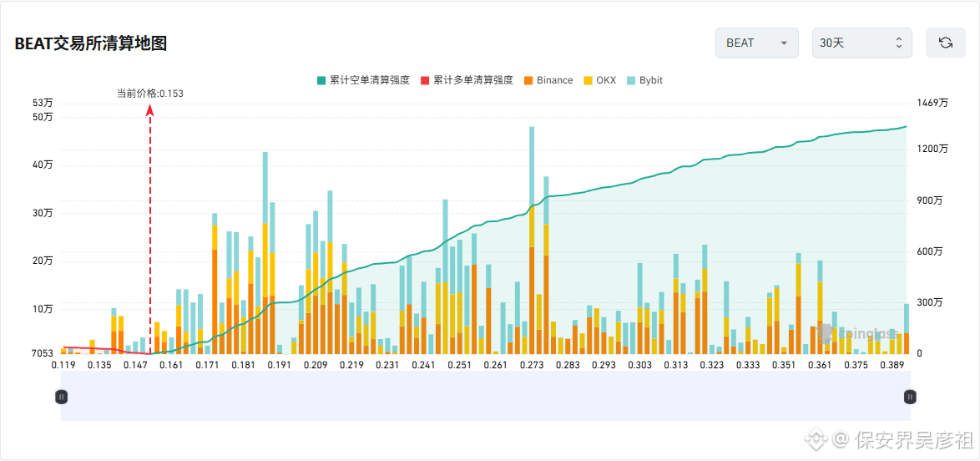
Task: Click the 53万 left axis label
Action: pos(43,104)
